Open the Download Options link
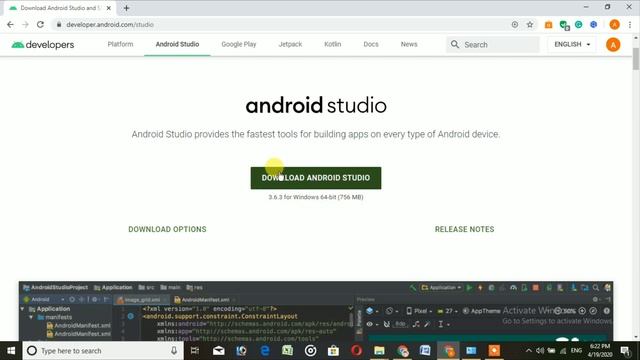Image resolution: width=640 pixels, height=360 pixels. [167, 229]
